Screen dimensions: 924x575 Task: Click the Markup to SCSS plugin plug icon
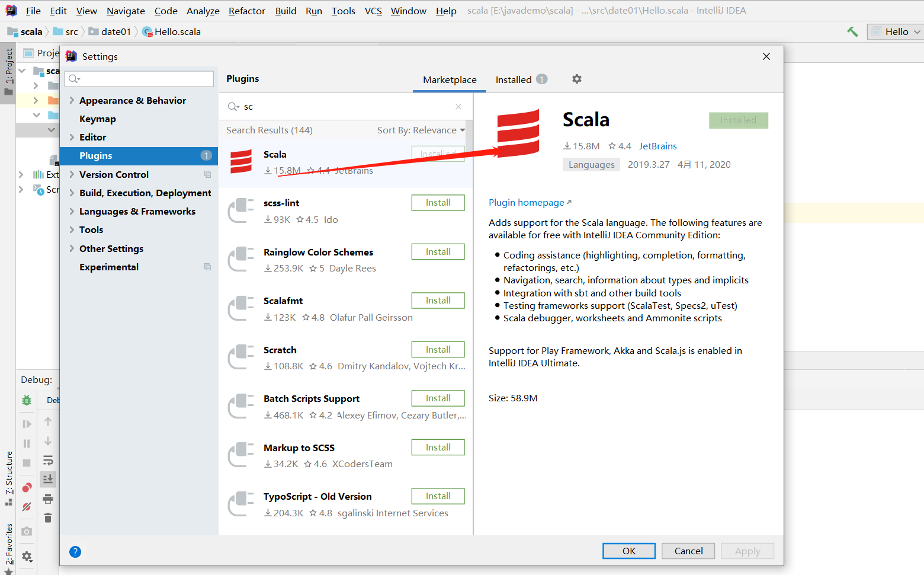241,456
